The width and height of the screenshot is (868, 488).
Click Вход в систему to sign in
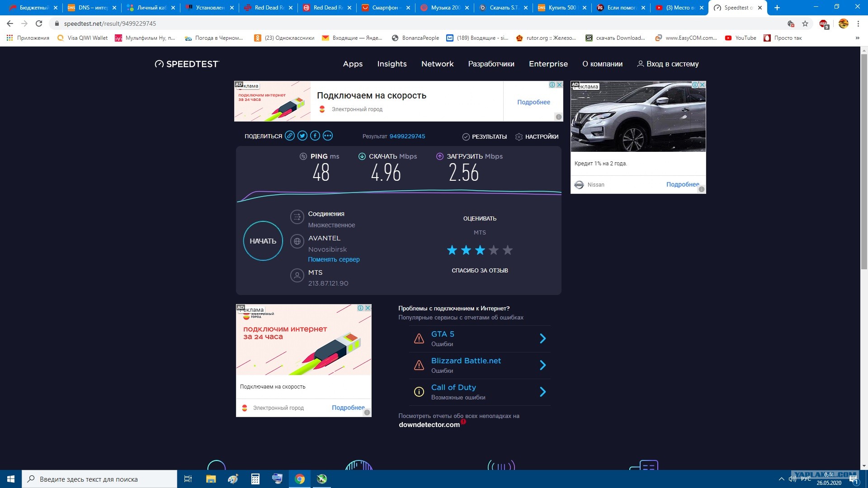pyautogui.click(x=668, y=64)
